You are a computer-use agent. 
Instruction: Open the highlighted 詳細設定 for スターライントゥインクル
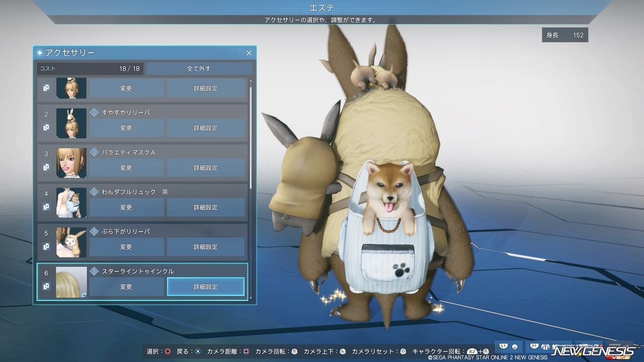pos(206,287)
